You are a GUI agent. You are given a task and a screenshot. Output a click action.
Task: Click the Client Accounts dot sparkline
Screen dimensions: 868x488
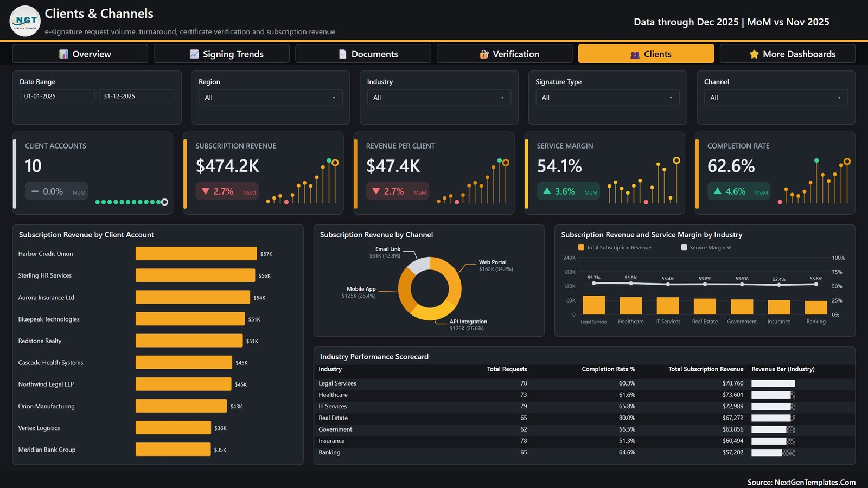[x=131, y=202]
